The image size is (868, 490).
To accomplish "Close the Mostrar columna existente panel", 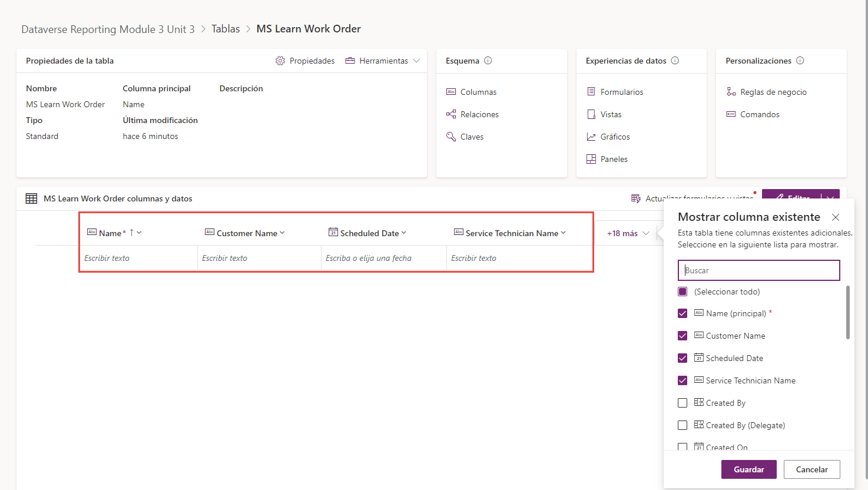I will pyautogui.click(x=836, y=217).
